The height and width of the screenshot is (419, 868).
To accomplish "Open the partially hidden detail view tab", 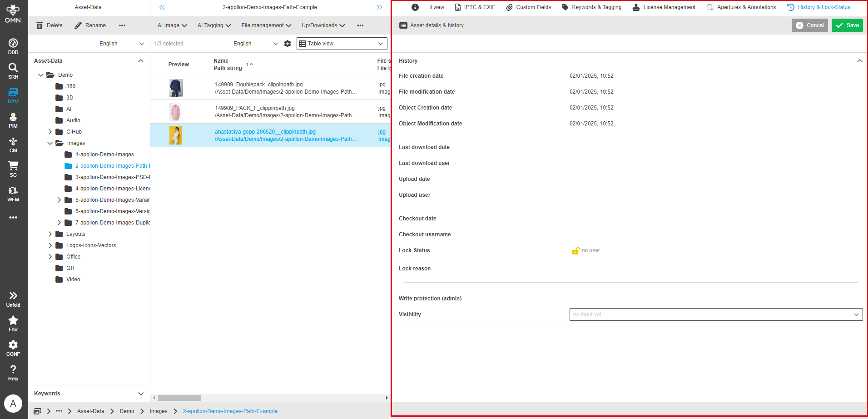I will pos(428,7).
